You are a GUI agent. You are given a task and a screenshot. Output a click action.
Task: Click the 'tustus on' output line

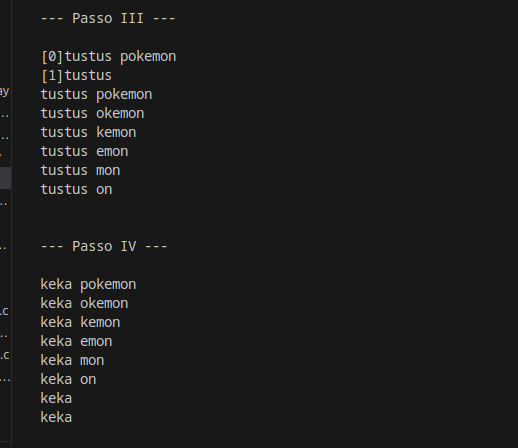tap(76, 189)
